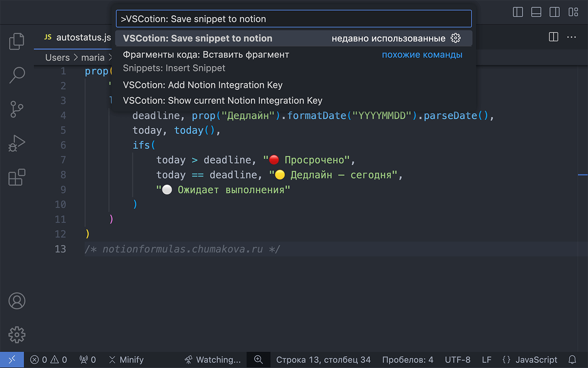Toggle the primary side bar layout icon
This screenshot has height=368, width=588.
point(518,12)
